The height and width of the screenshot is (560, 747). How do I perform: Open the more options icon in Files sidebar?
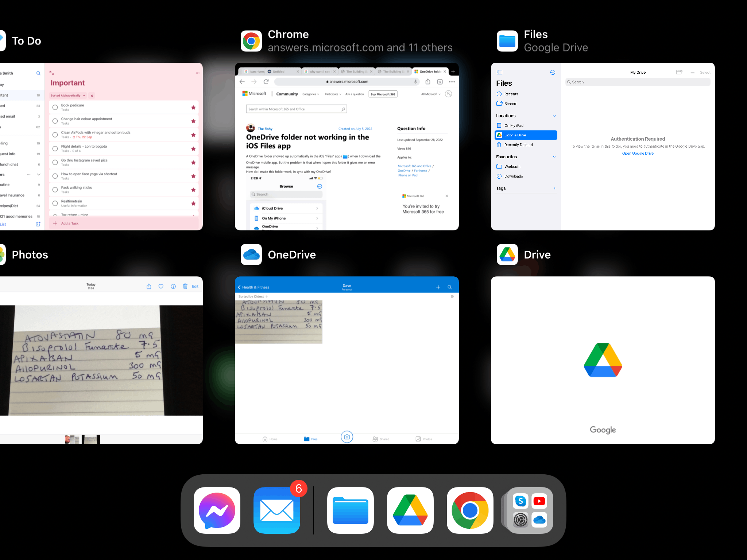[553, 73]
